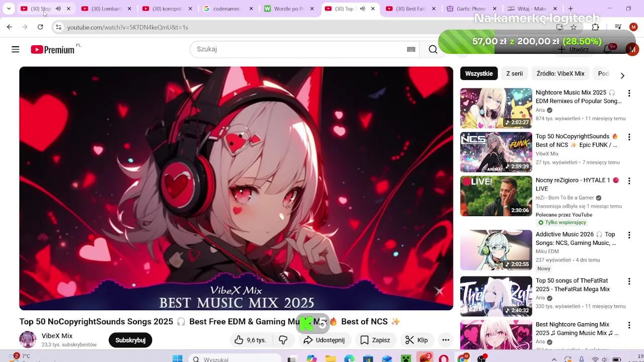View site information icon in address bar
This screenshot has width=644, height=362.
click(58, 27)
